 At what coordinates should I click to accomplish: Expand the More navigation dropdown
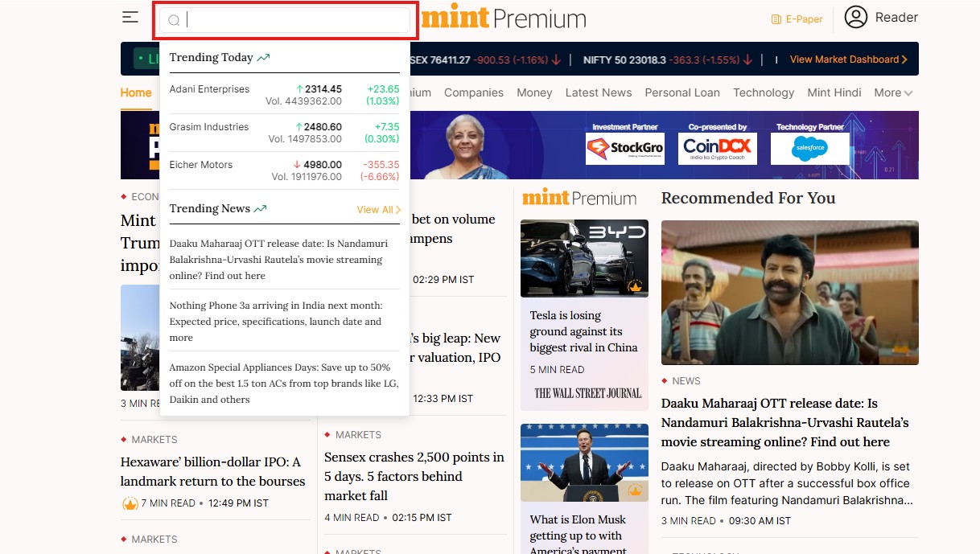click(893, 92)
